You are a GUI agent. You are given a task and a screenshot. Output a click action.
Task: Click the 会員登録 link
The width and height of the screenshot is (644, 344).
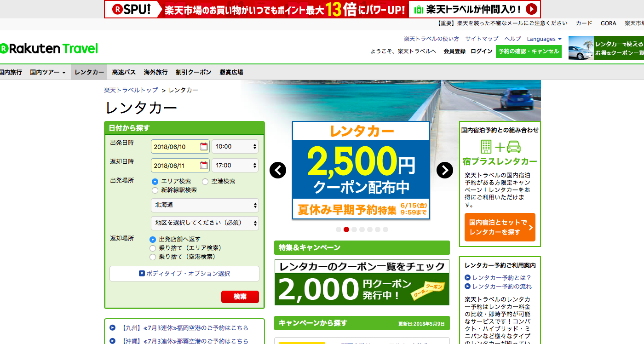click(x=454, y=52)
